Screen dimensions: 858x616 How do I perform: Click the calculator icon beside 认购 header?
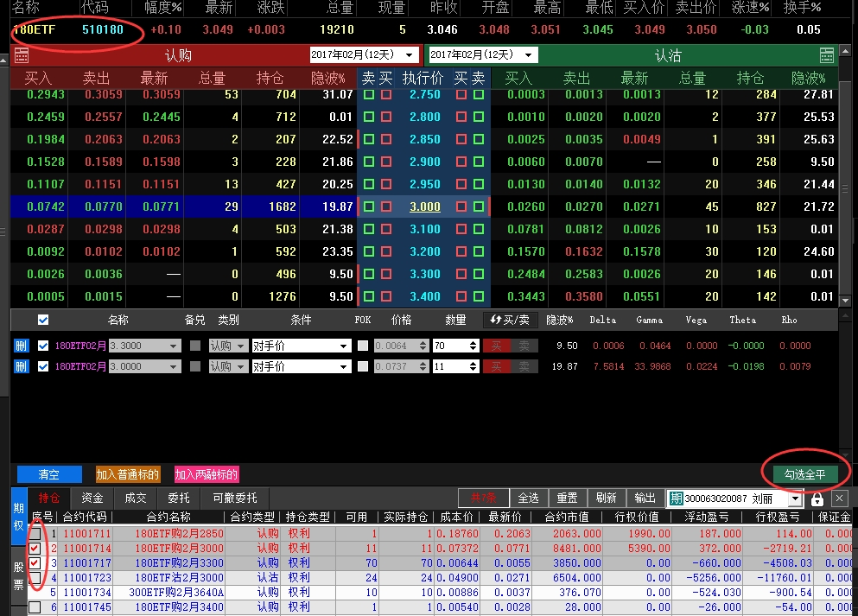22,55
